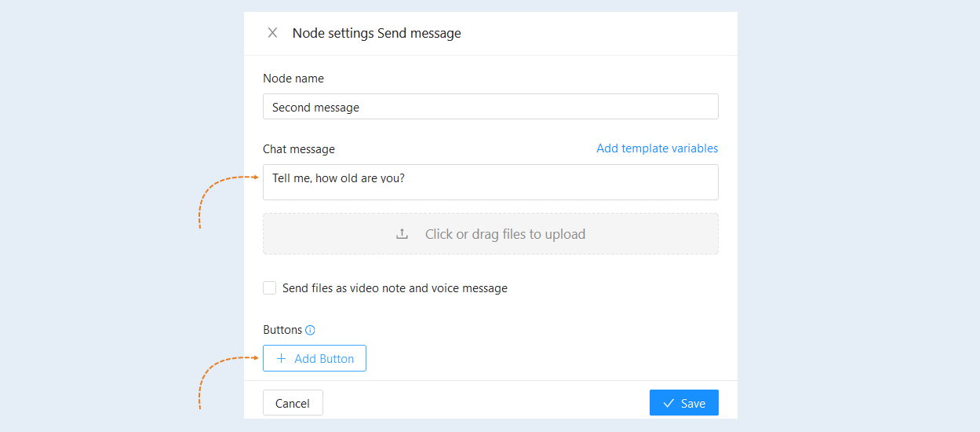Cancel the node settings changes
Screen dimensions: 980x432
(293, 404)
